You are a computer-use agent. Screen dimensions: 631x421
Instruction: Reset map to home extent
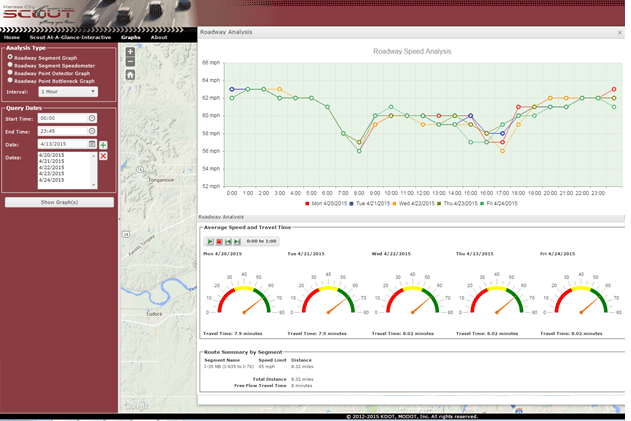(130, 75)
